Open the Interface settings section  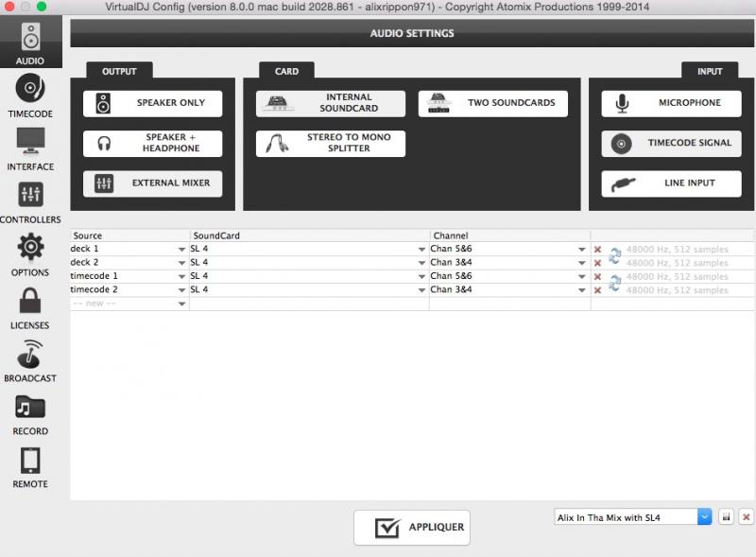[30, 148]
